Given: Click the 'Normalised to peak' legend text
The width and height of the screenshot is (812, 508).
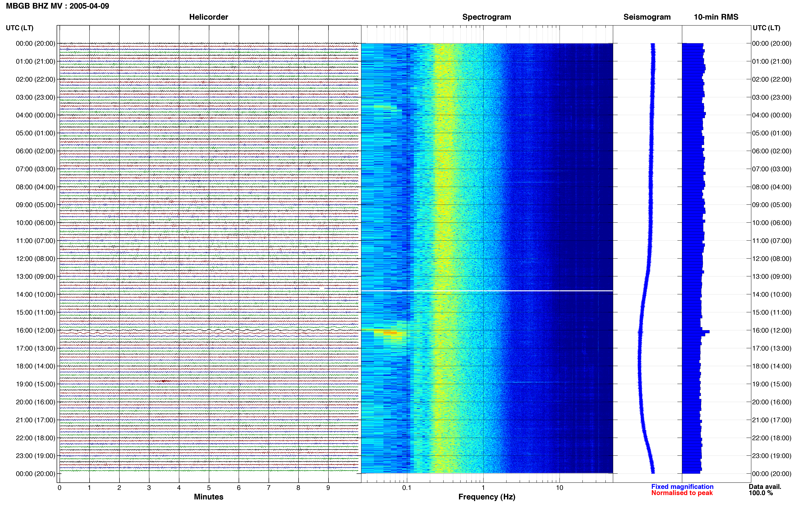Looking at the screenshot, I should 682,493.
